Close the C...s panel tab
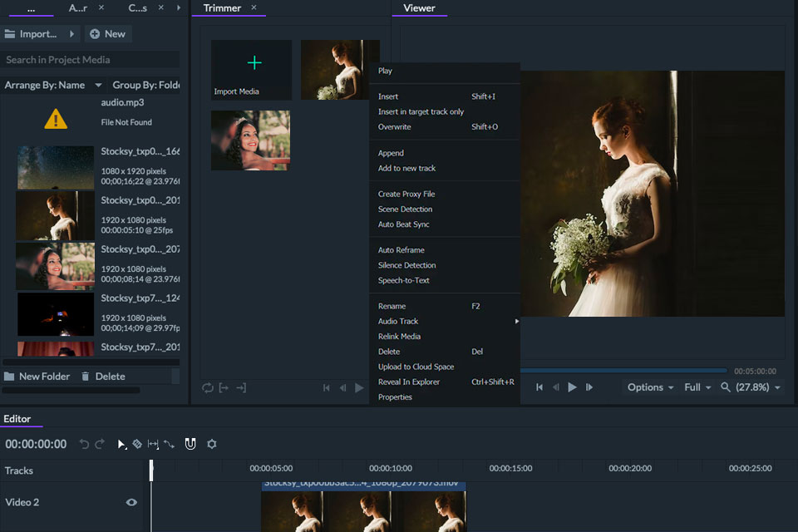798x532 pixels. [x=160, y=7]
